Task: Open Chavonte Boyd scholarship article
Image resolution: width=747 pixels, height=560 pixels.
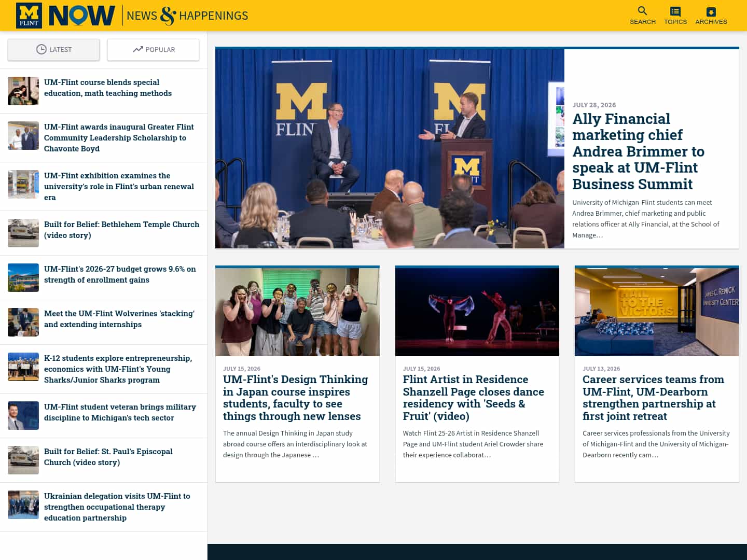Action: [119, 137]
